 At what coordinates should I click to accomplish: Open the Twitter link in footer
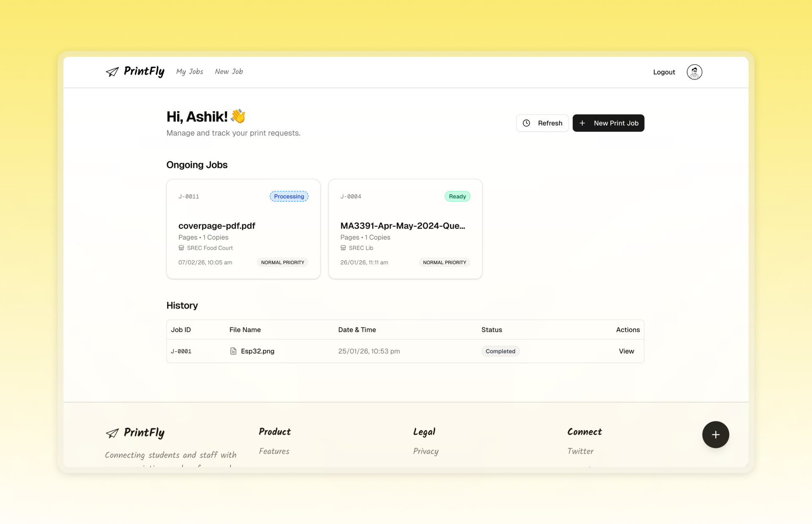click(580, 451)
